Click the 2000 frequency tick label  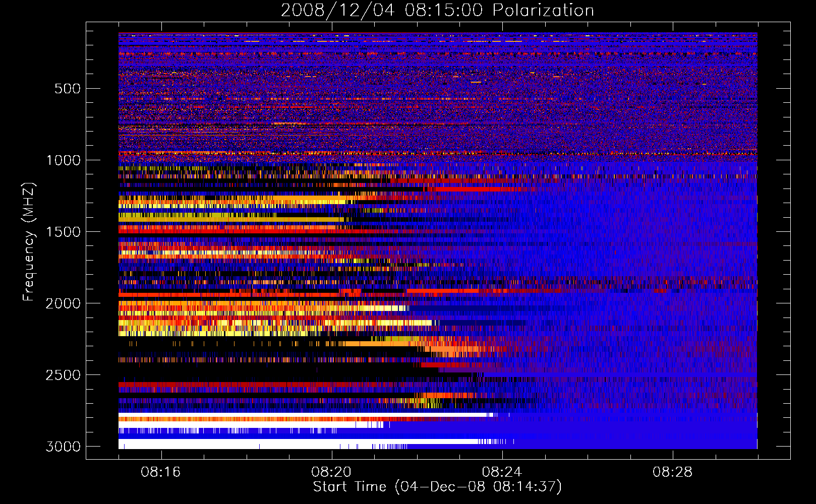coord(63,303)
